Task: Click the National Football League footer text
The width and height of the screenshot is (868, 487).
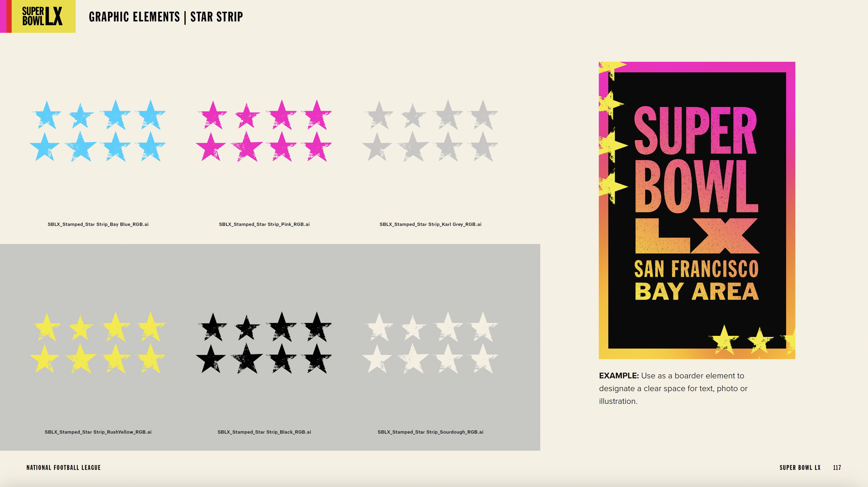Action: [64, 468]
